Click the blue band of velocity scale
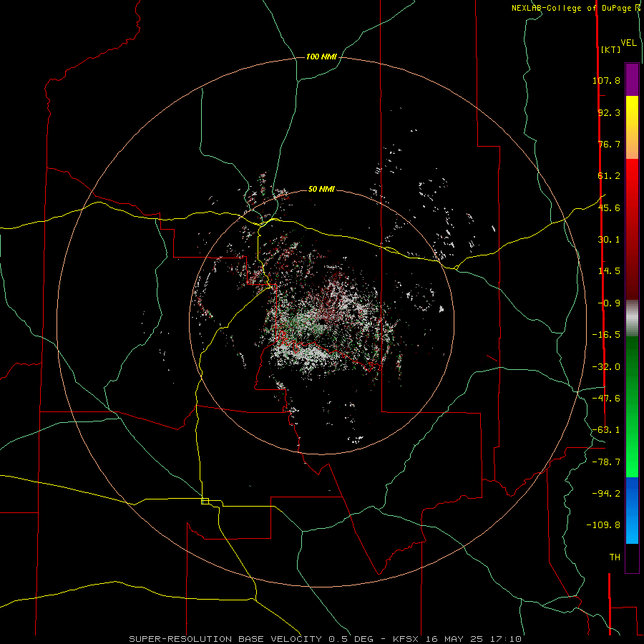The image size is (644, 644). 632,510
